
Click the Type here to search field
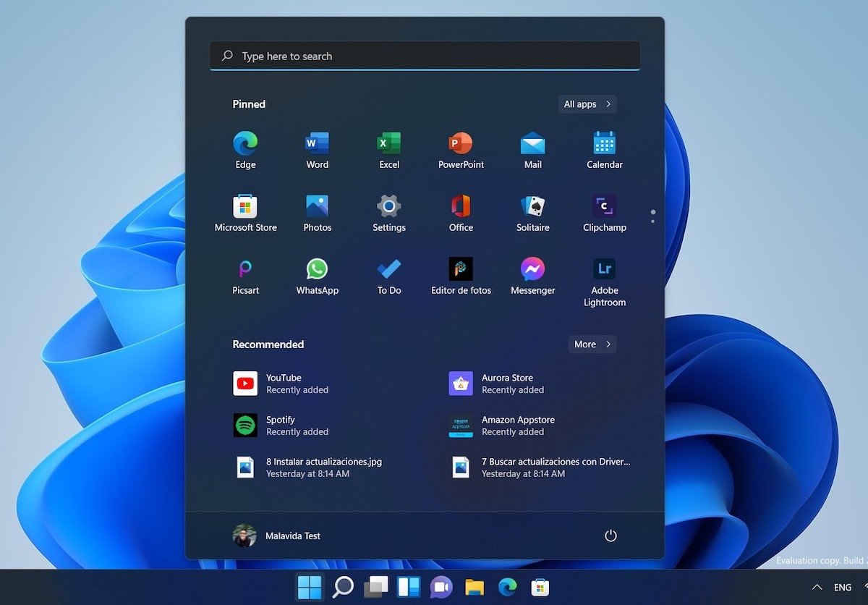pyautogui.click(x=425, y=56)
